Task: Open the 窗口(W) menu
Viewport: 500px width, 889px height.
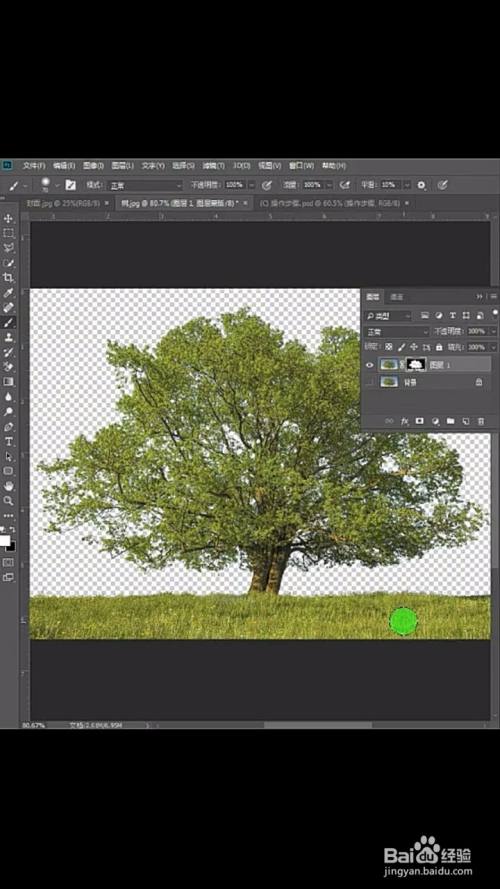Action: click(x=302, y=166)
